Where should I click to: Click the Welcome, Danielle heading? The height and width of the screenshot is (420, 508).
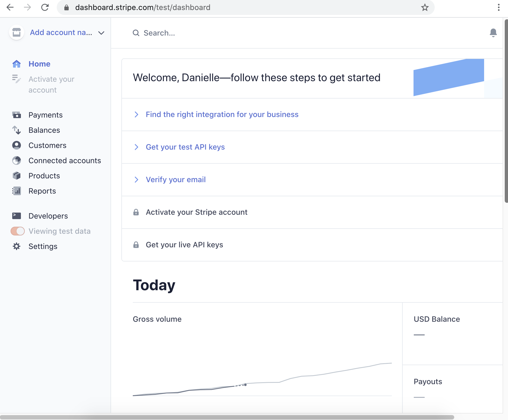[257, 78]
